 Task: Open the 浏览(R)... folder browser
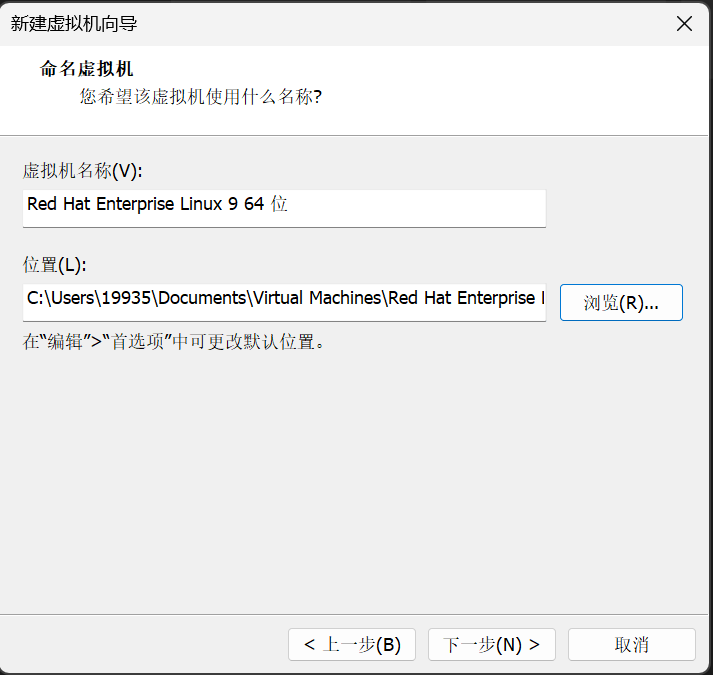point(621,302)
